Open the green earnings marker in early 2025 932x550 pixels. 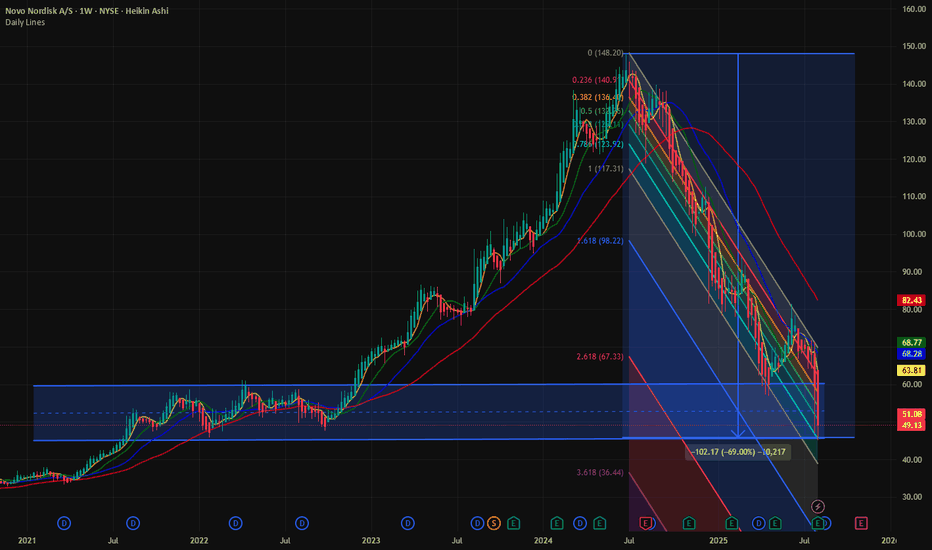pos(732,523)
